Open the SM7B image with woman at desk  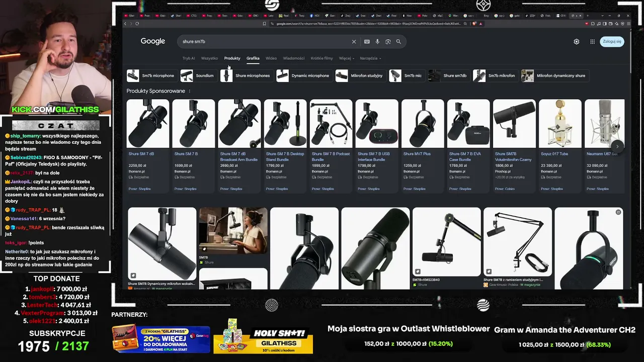tap(233, 231)
